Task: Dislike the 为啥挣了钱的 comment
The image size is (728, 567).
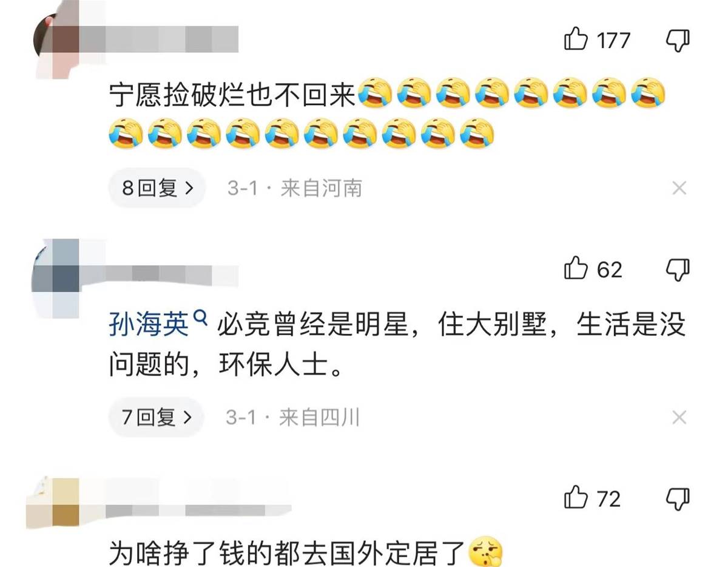Action: [678, 498]
